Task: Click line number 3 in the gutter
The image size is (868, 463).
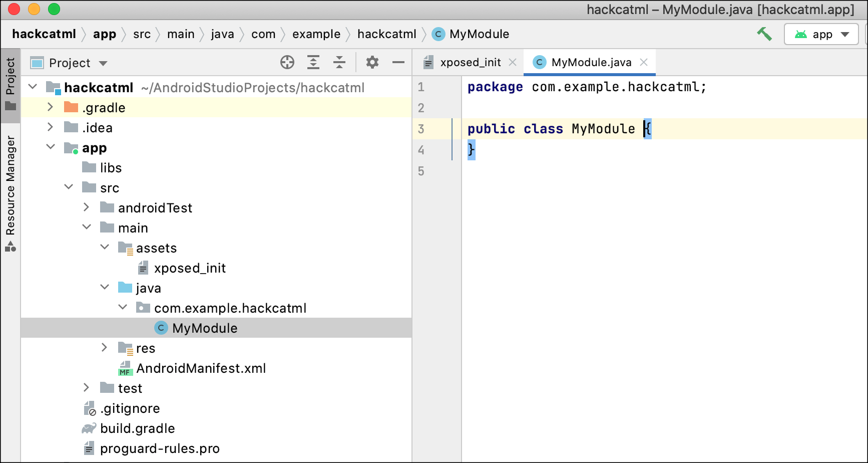Action: click(x=421, y=129)
